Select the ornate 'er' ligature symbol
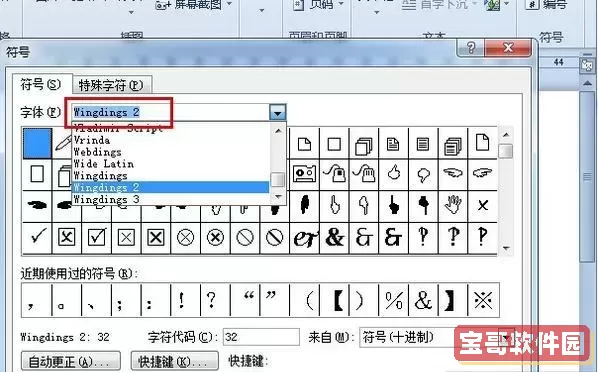The image size is (598, 372). pos(305,237)
